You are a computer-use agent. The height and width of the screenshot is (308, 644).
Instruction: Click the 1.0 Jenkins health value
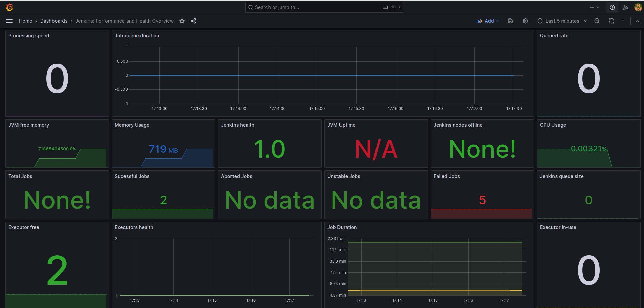tap(270, 149)
